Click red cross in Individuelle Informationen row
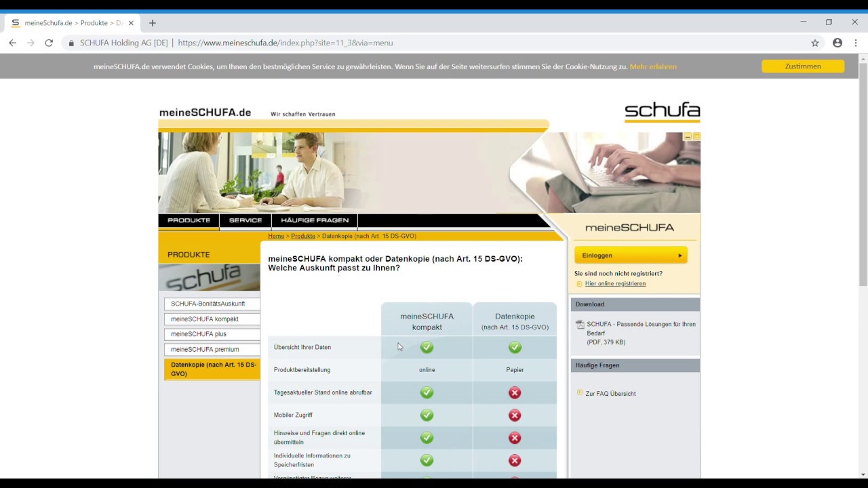Screen dimensions: 868x488 coord(515,460)
